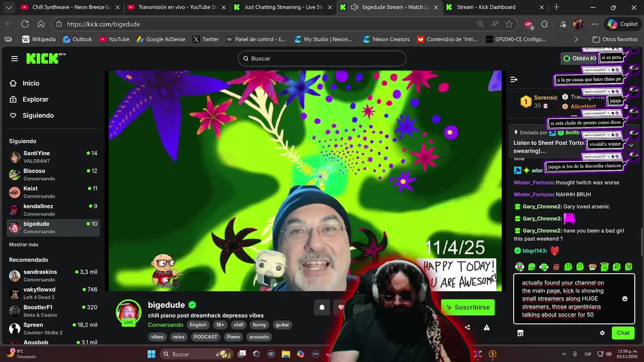Click the Read aloud icon in address bar

click(495, 24)
